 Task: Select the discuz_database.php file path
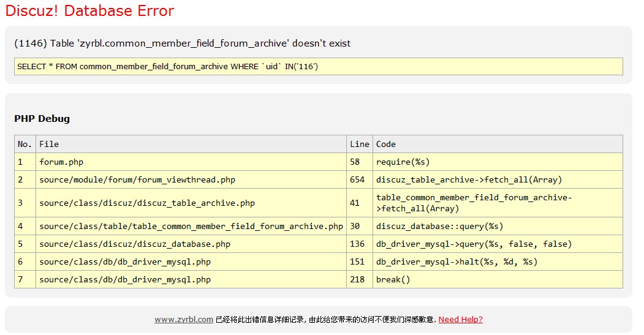pyautogui.click(x=135, y=244)
